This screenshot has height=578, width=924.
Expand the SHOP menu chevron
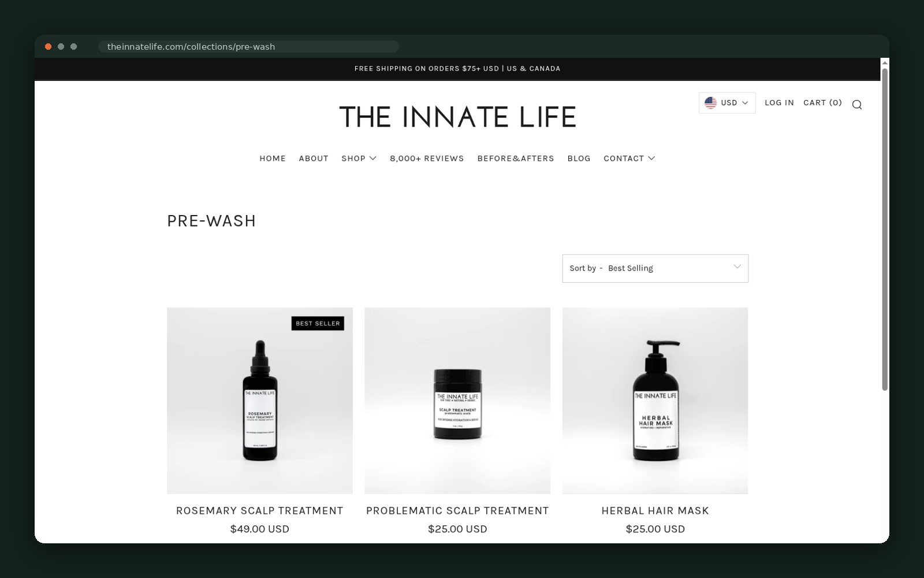point(373,158)
